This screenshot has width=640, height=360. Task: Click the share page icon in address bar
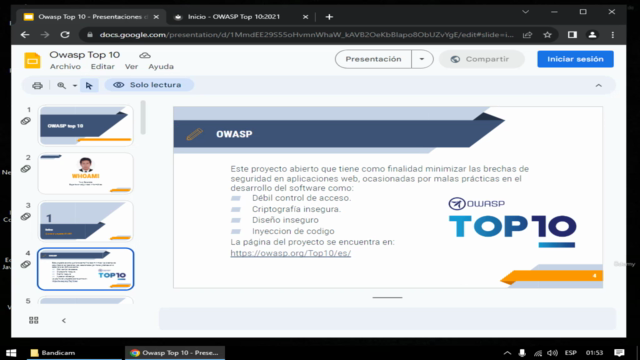pyautogui.click(x=527, y=35)
